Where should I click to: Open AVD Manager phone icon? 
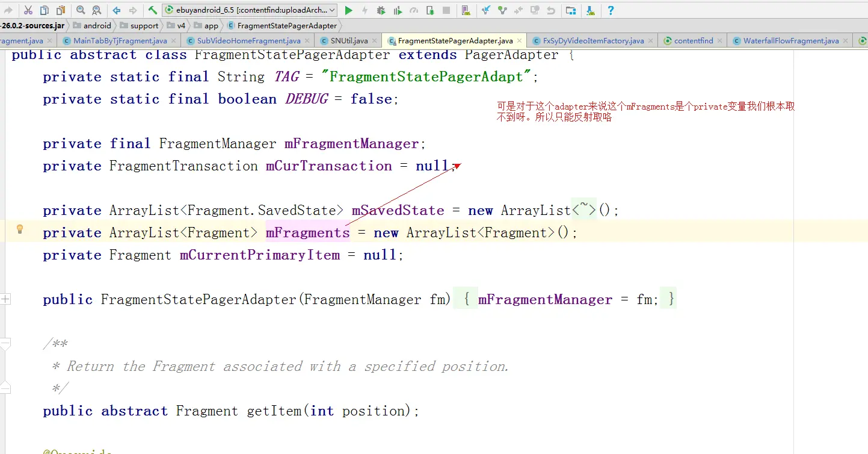click(x=466, y=10)
